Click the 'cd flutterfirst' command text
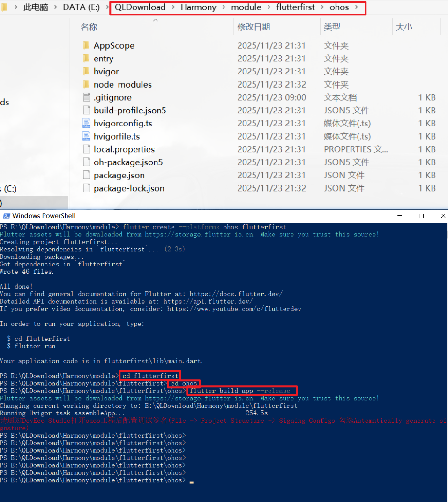448x502 pixels. coord(150,376)
